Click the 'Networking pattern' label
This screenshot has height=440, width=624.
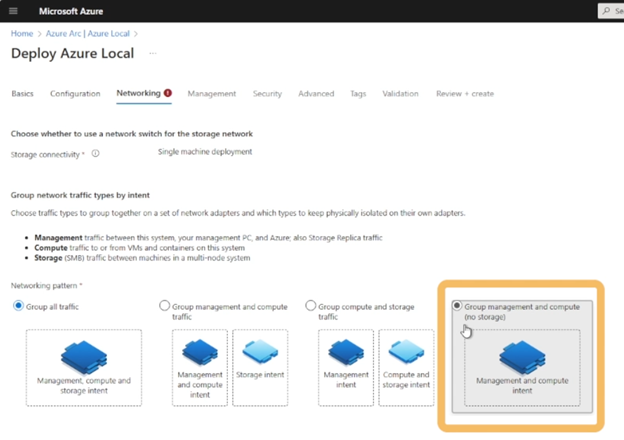click(44, 285)
